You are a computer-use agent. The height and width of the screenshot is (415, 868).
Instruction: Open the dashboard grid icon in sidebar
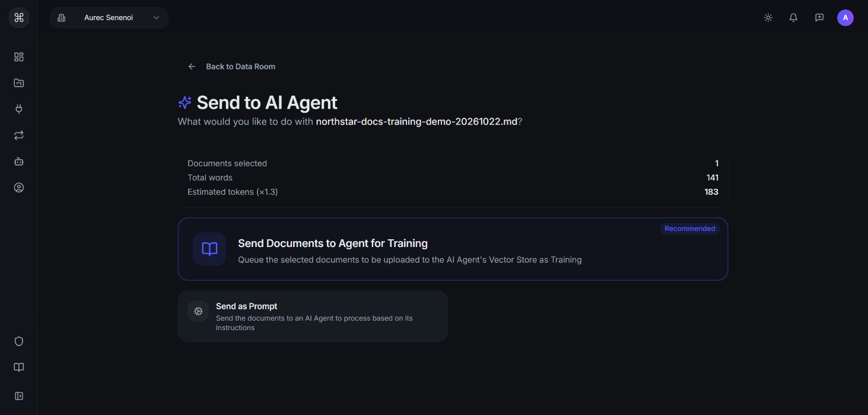coord(19,57)
